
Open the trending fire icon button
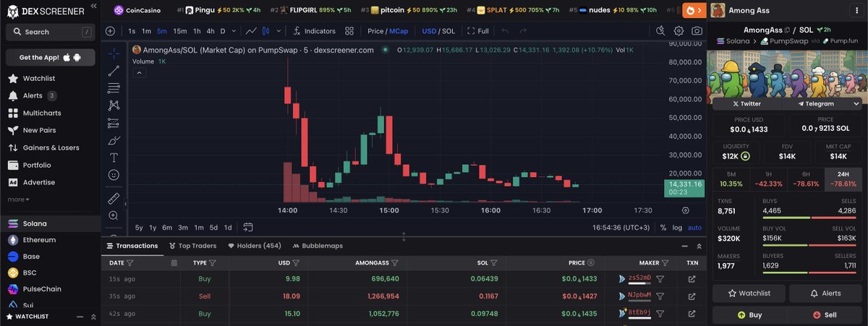click(694, 10)
